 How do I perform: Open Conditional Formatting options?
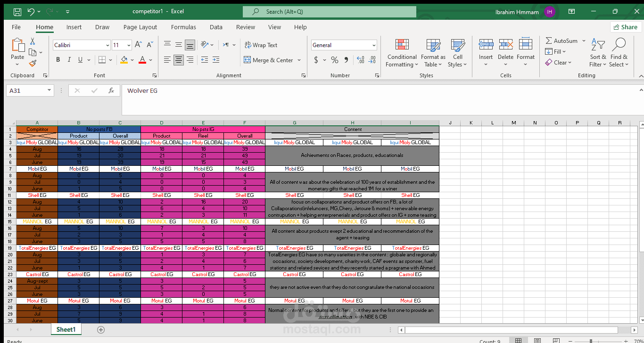pyautogui.click(x=402, y=53)
